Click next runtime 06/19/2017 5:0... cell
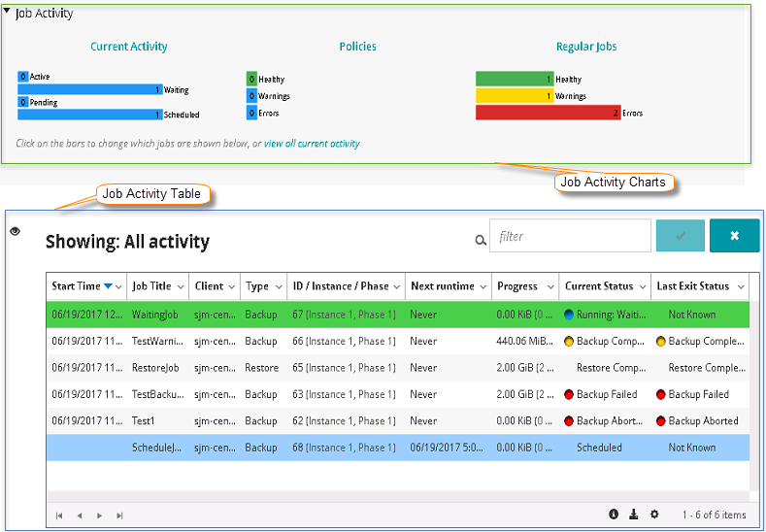The width and height of the screenshot is (766, 532). 447,448
